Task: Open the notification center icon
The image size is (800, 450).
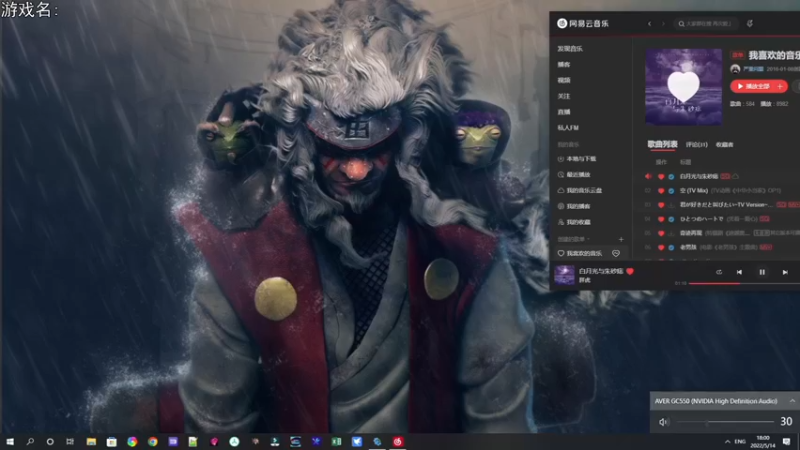Action: point(787,442)
